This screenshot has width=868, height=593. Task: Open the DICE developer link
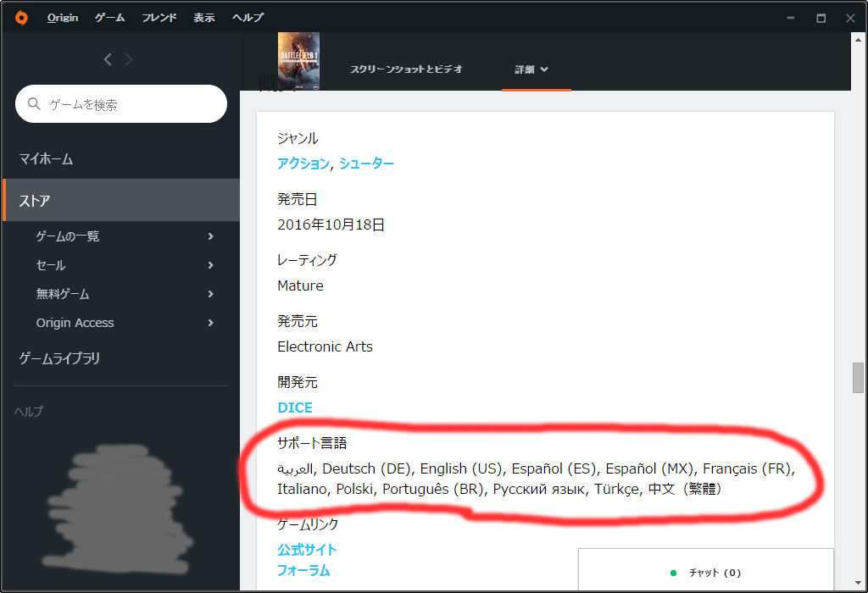(x=294, y=407)
